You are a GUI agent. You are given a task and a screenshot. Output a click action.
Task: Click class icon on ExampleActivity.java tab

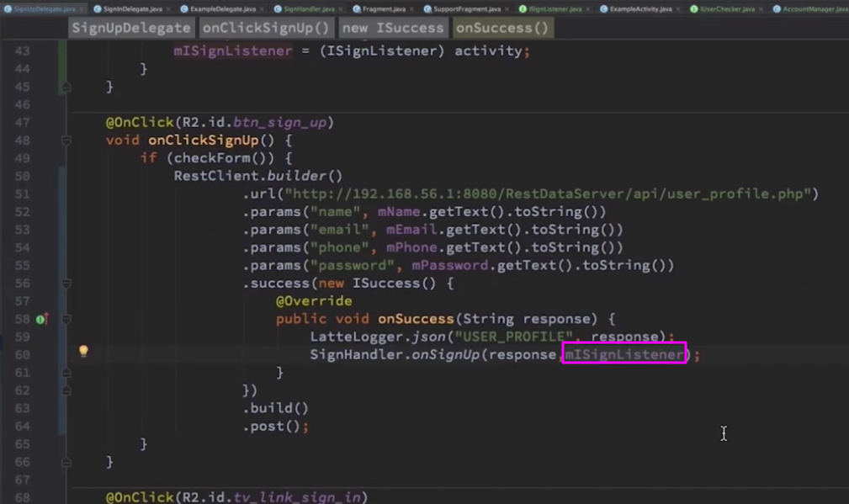pos(603,8)
